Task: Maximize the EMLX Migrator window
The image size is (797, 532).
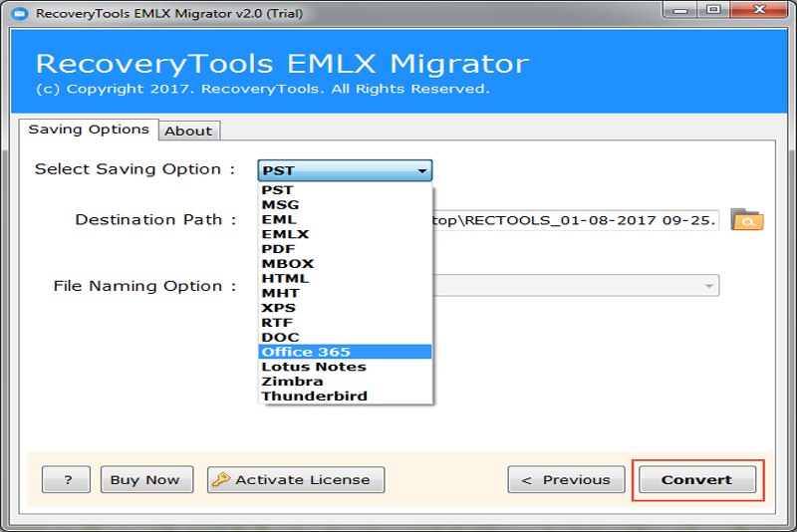Action: 713,10
